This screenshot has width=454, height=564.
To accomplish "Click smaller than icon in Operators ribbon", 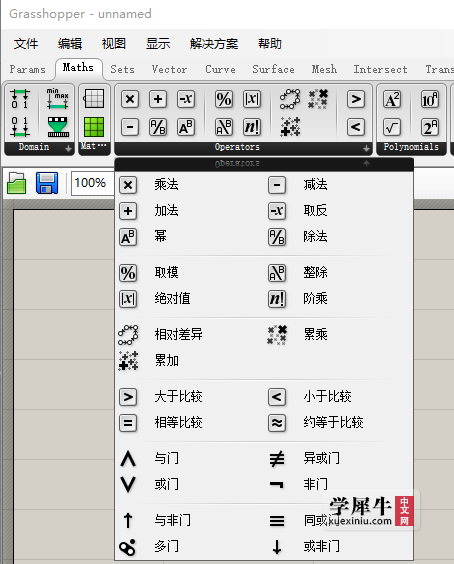I will pyautogui.click(x=356, y=127).
